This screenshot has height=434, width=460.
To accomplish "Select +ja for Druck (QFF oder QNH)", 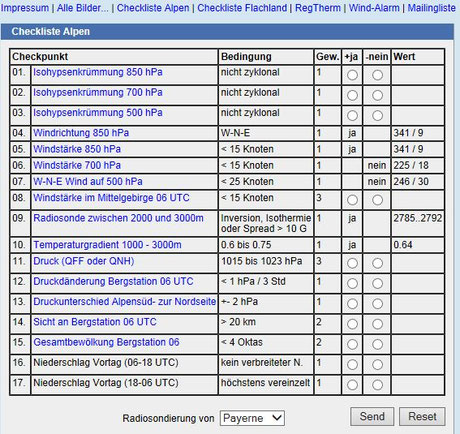I will coord(352,263).
